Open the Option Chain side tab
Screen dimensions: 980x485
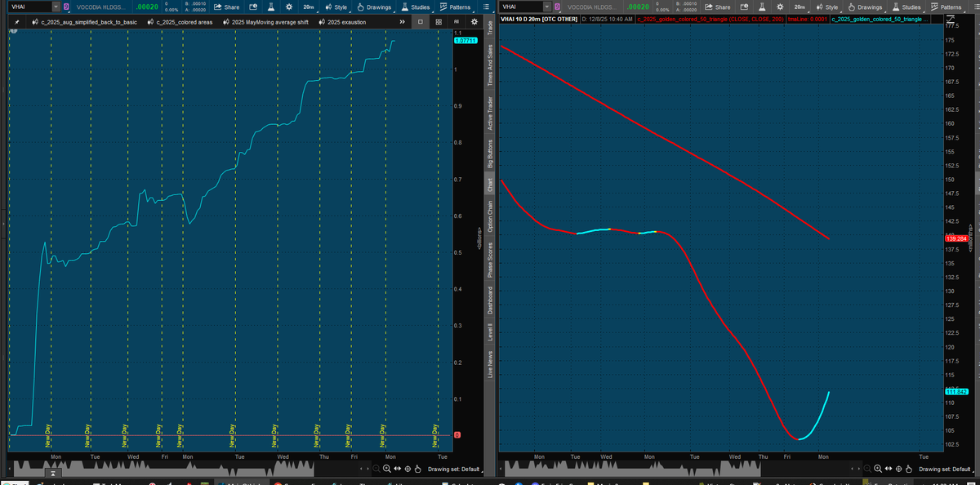coord(490,216)
